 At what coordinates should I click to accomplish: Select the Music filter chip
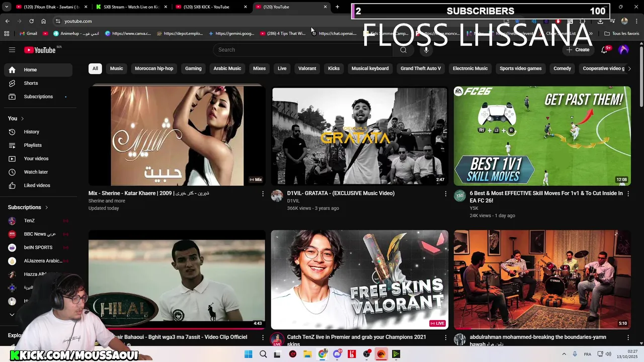pos(117,68)
